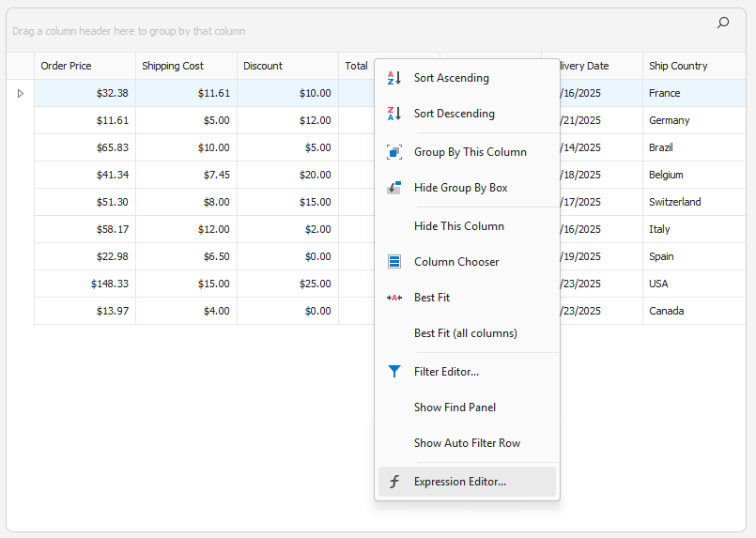The height and width of the screenshot is (538, 756).
Task: Apply Best Fit (all columns)
Action: [x=467, y=333]
